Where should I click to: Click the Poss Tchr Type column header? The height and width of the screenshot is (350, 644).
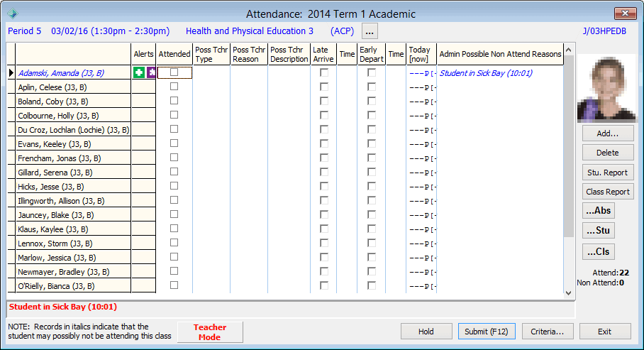coord(211,54)
